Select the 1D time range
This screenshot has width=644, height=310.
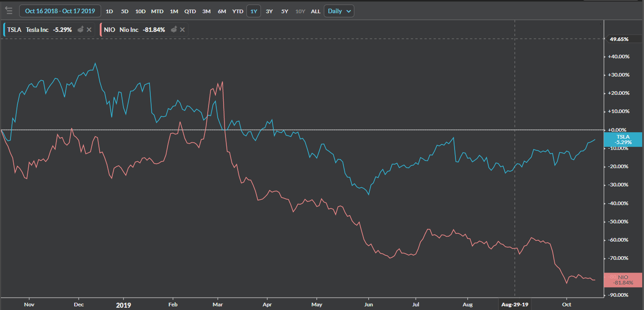(109, 11)
